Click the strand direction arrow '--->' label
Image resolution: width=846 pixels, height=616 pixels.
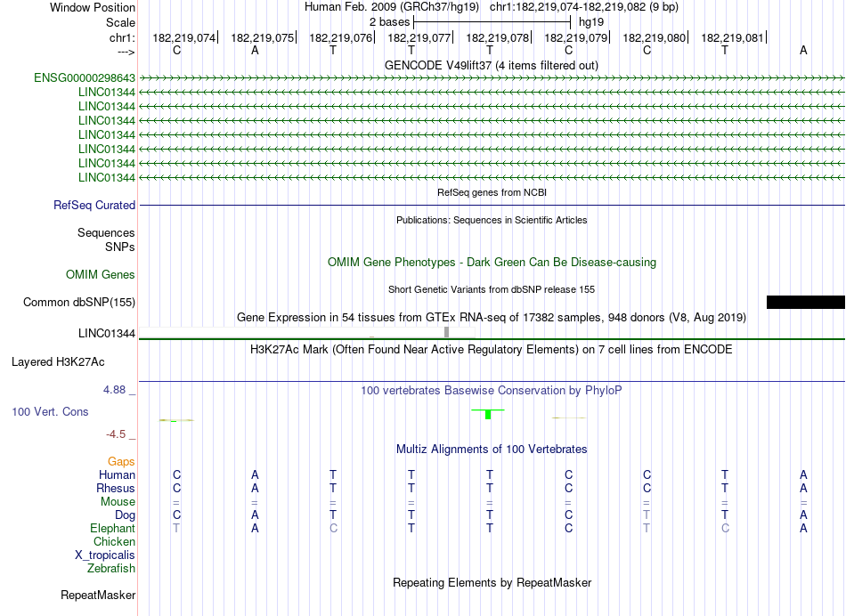(x=126, y=52)
